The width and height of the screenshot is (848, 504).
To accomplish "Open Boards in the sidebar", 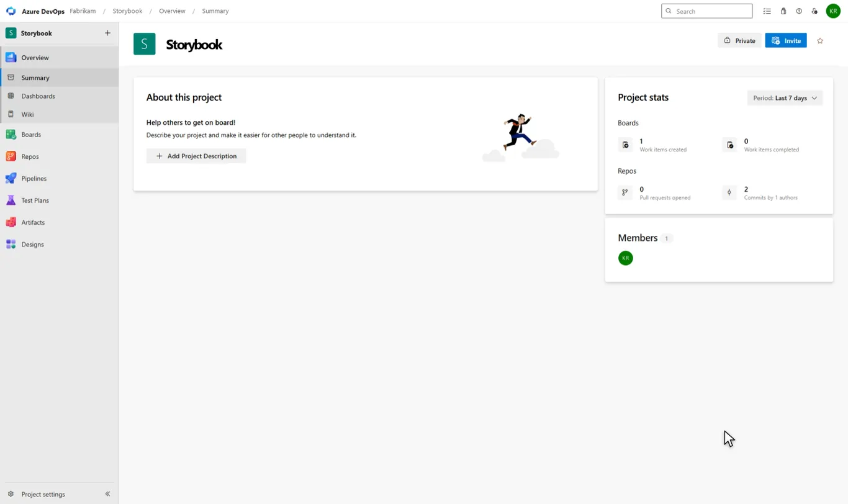I will (x=59, y=135).
